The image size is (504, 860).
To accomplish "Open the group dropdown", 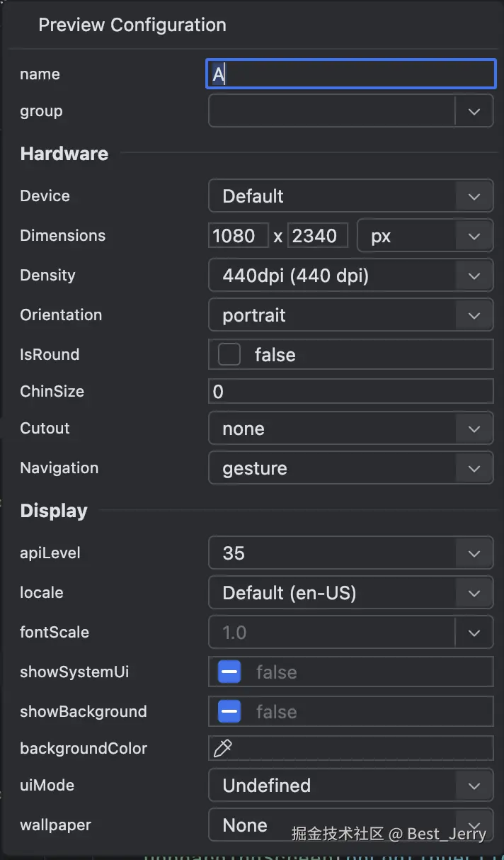I will tap(474, 111).
